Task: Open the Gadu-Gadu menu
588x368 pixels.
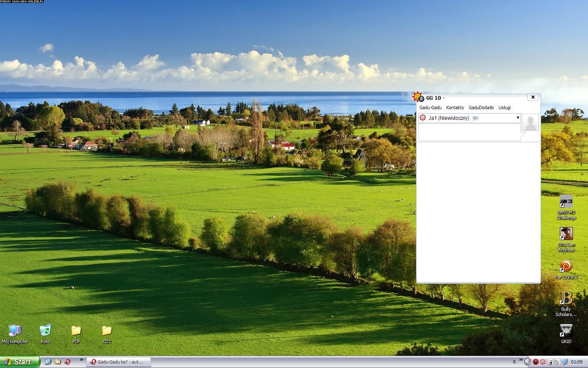Action: (430, 108)
